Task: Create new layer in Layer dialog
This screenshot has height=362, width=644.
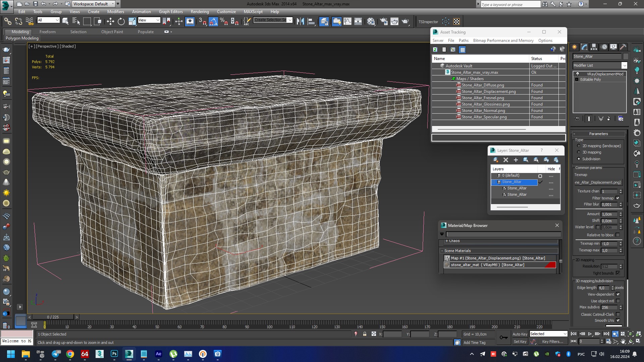Action: (x=496, y=160)
